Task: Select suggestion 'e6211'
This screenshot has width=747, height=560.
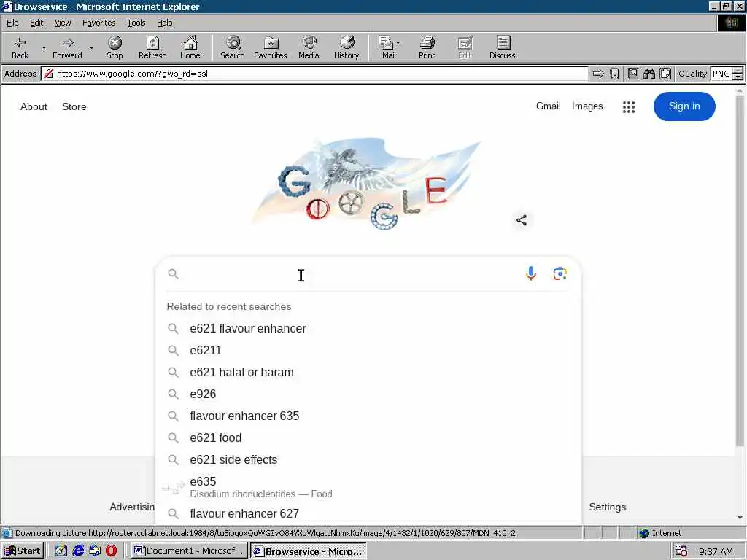Action: tap(368, 351)
